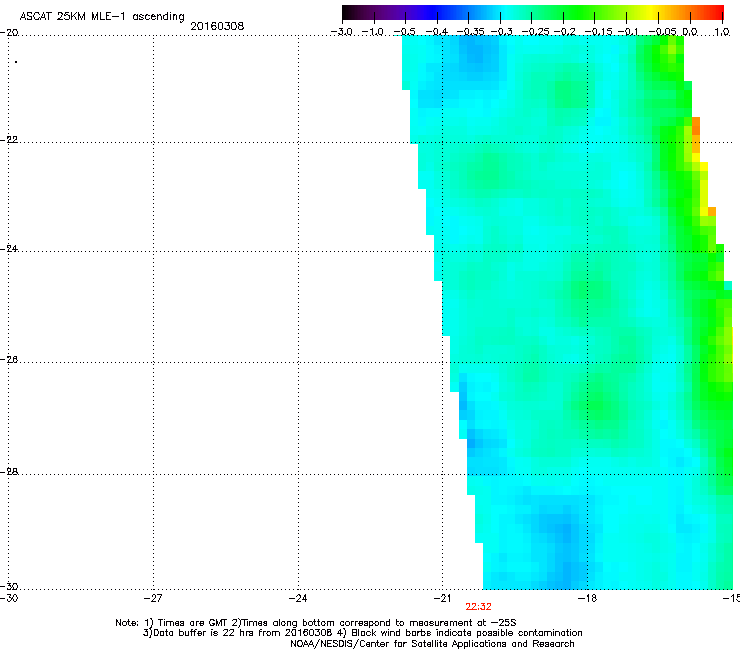
Task: Click the -22 latitude axis label
Action: 9,140
